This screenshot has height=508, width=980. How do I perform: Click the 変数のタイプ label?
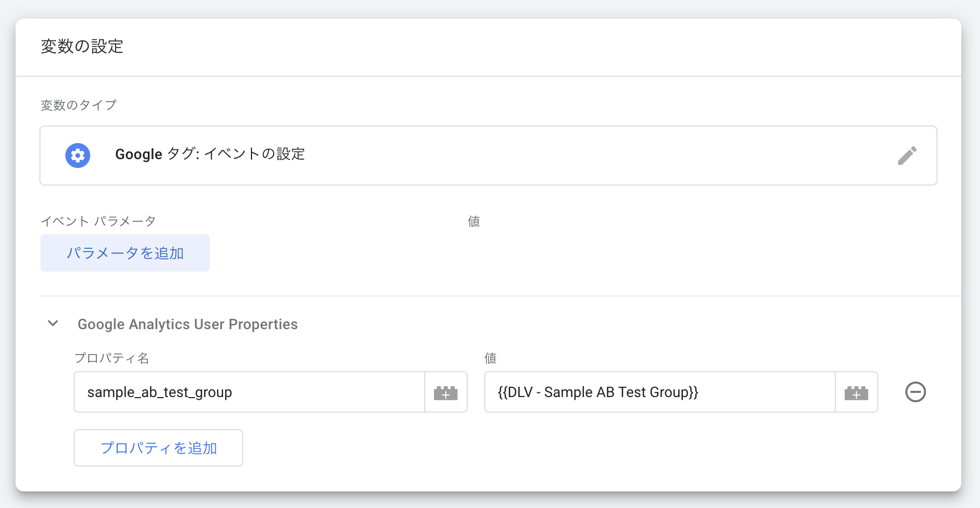pyautogui.click(x=79, y=105)
